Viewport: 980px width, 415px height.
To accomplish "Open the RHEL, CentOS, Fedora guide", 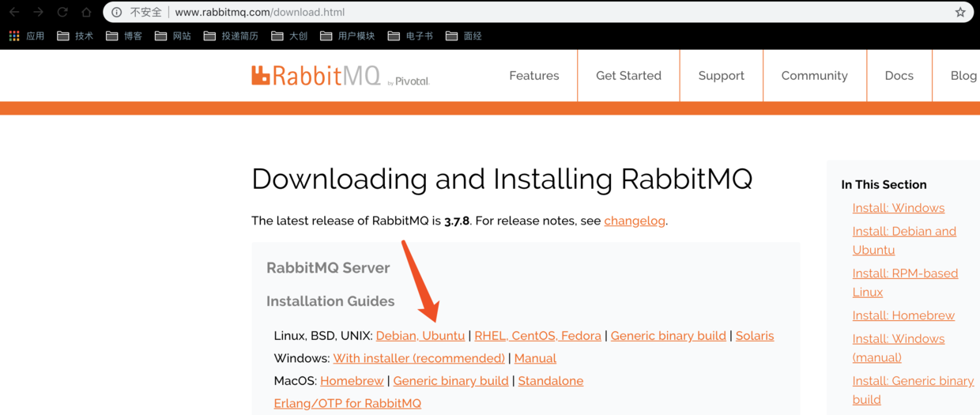I will pos(537,336).
